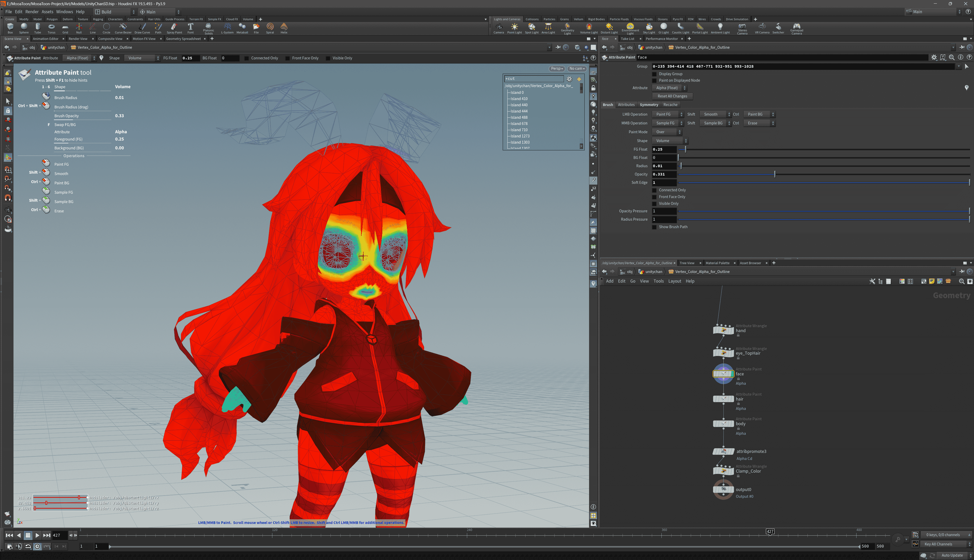Open MMB Operation Sample FG dropdown

668,123
